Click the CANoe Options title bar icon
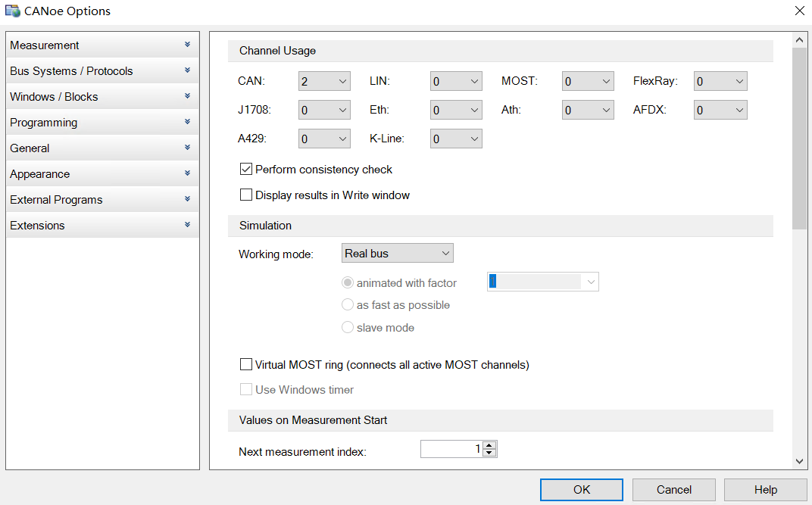812x505 pixels. (x=12, y=11)
